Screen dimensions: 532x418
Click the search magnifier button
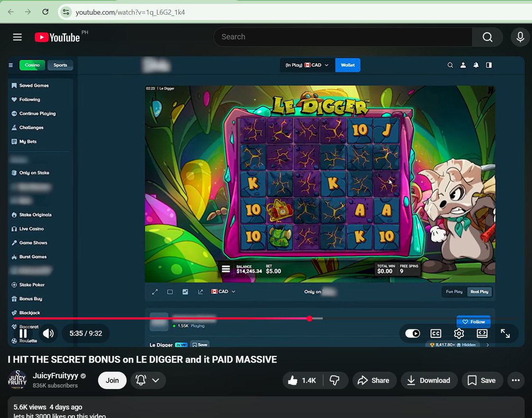(x=487, y=37)
